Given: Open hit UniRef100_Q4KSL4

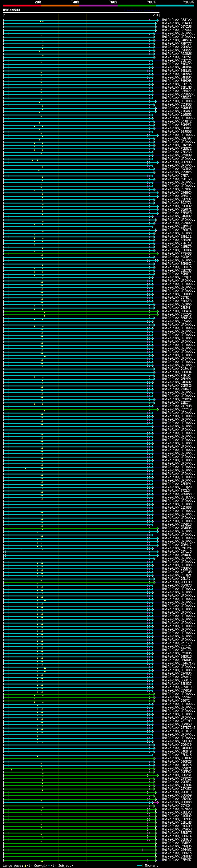Looking at the screenshot, I should point(177,40).
